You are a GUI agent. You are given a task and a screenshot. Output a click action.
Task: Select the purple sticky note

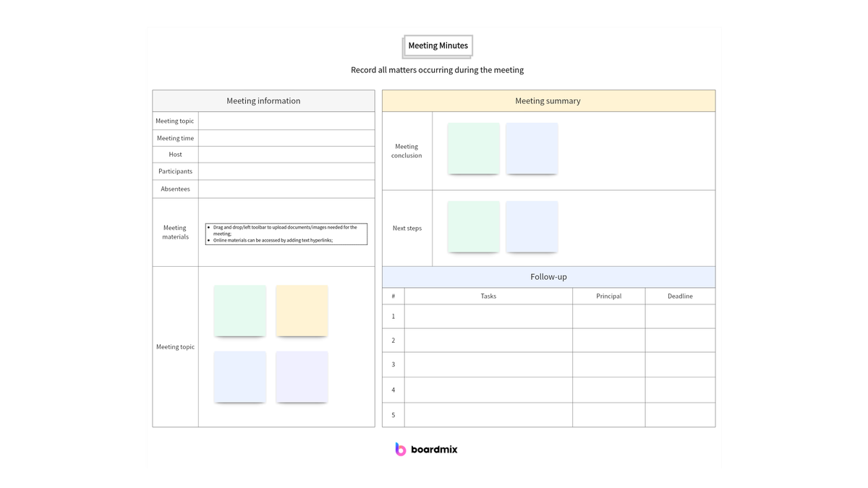coord(302,377)
